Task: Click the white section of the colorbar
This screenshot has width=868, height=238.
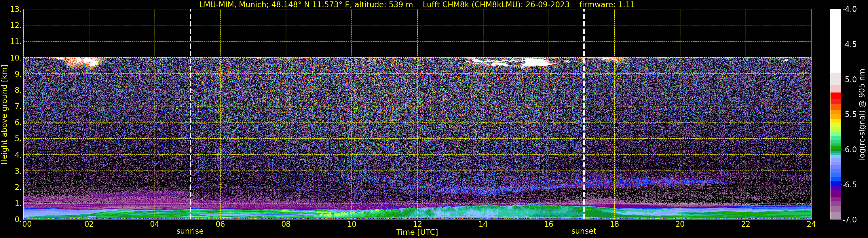Action: (836, 40)
